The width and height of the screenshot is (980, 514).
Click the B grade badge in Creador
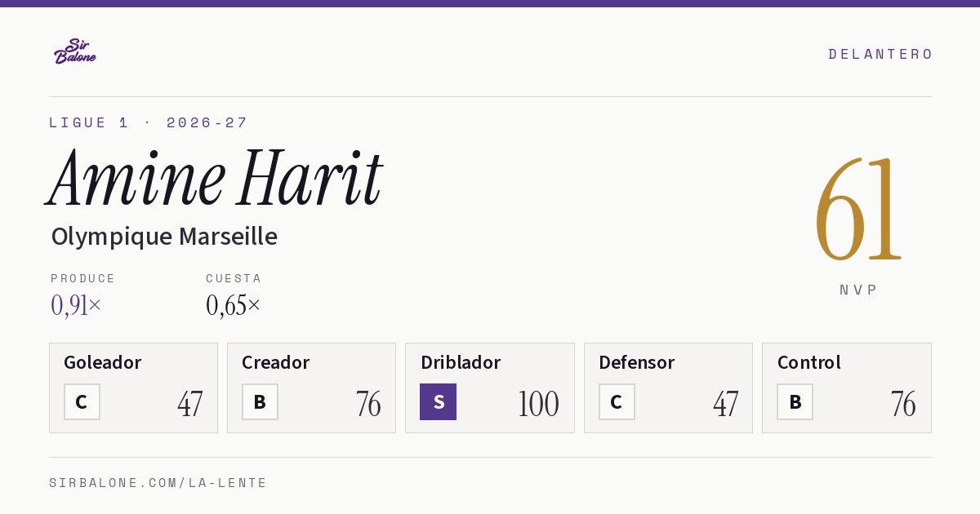(x=260, y=402)
